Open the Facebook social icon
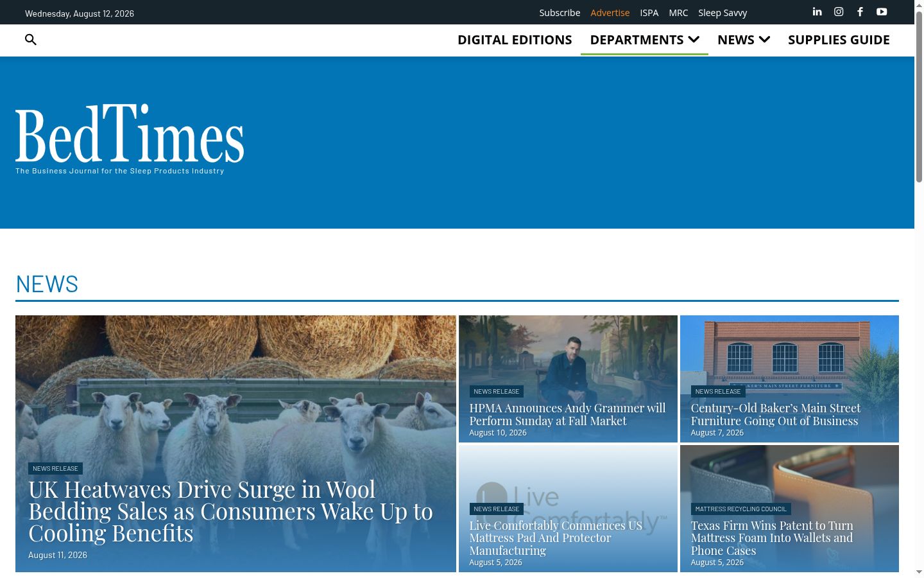Screen dimensions: 924x578 (x=860, y=12)
